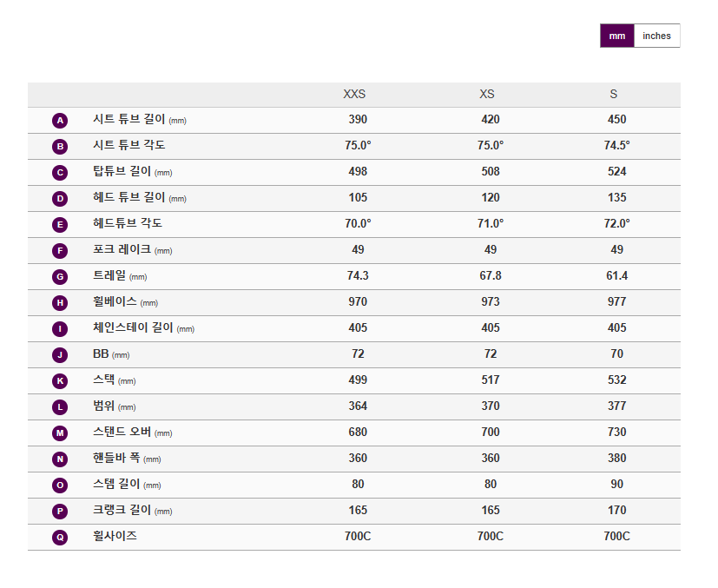Viewport: 718px width, 588px height.
Task: Click the purple P circle icon
Action: 60,512
